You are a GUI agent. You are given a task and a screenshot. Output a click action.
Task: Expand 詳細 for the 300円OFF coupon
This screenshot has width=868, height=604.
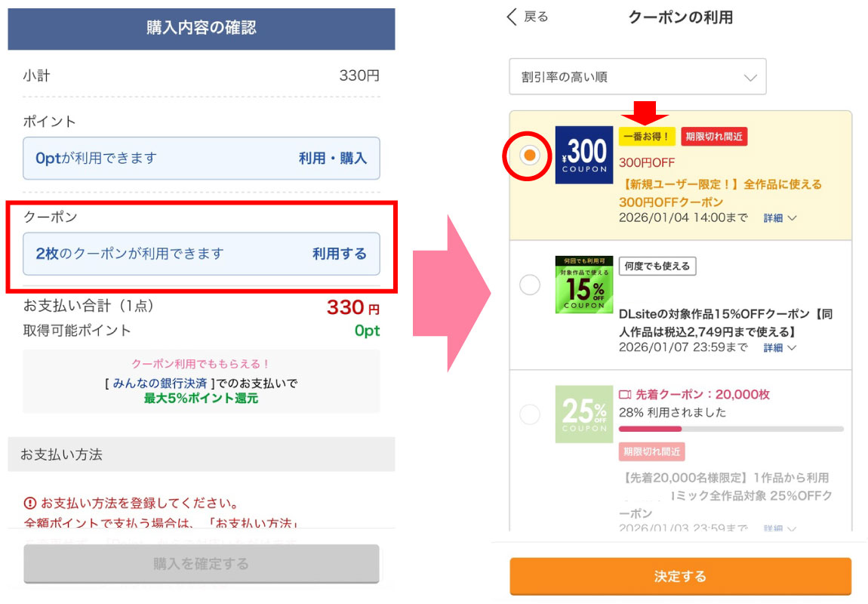(x=779, y=218)
